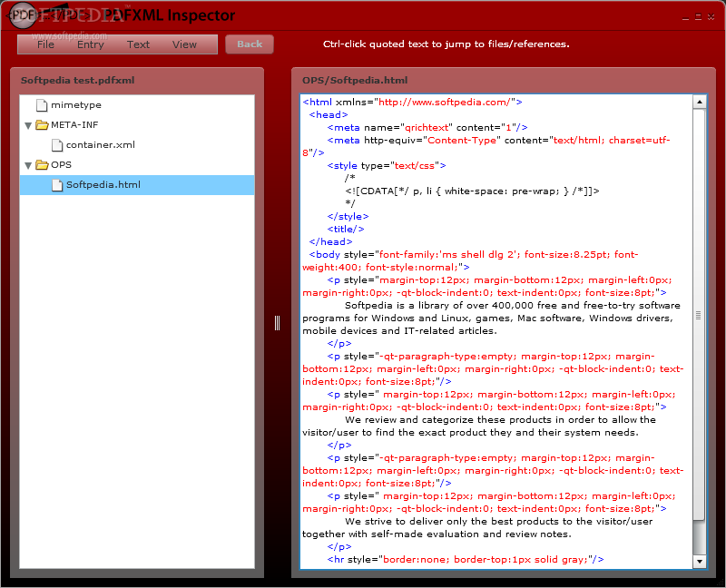Click the <title/> tag text

click(x=346, y=230)
